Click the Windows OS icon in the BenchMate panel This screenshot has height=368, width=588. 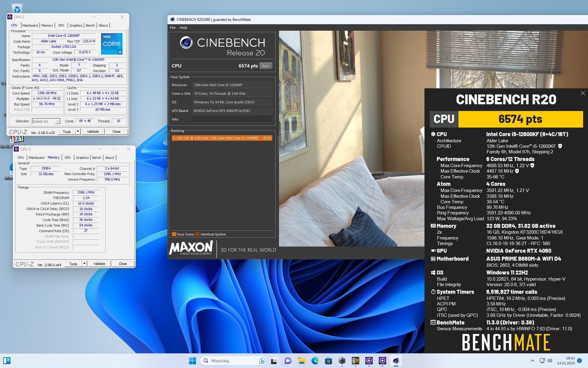(433, 273)
